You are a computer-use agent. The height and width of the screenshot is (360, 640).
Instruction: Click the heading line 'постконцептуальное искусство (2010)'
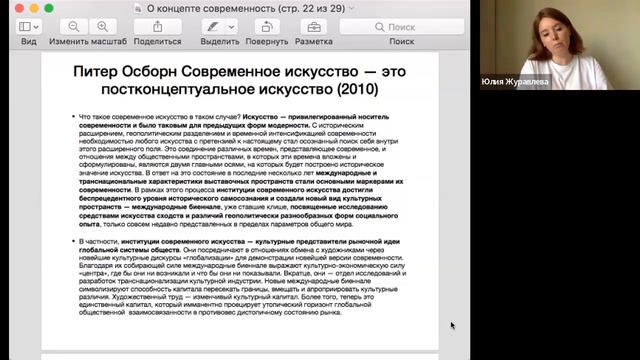coord(240,89)
